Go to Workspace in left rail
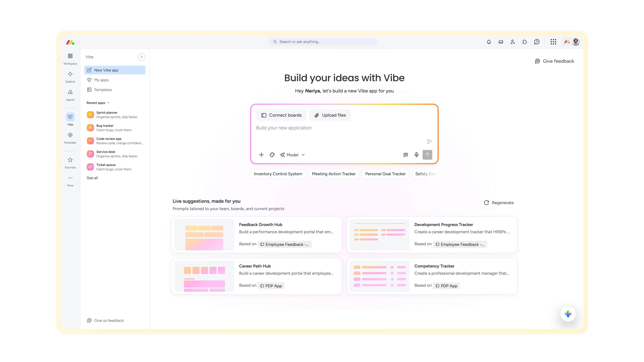This screenshot has width=644, height=362. click(x=70, y=59)
